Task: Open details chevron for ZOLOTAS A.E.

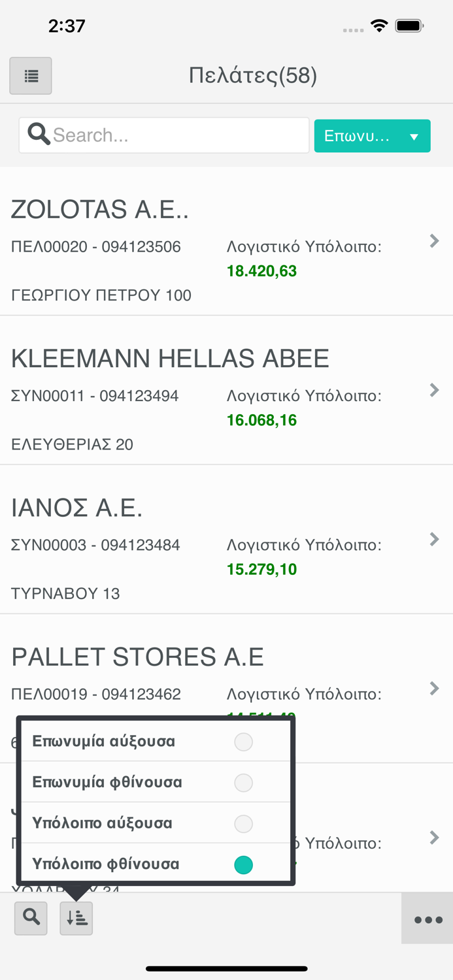Action: point(433,241)
